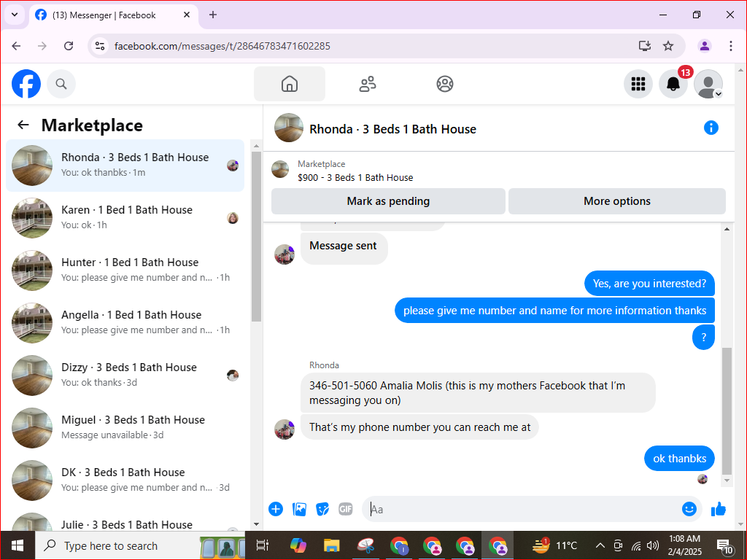Open a new browser tab

coord(213,15)
